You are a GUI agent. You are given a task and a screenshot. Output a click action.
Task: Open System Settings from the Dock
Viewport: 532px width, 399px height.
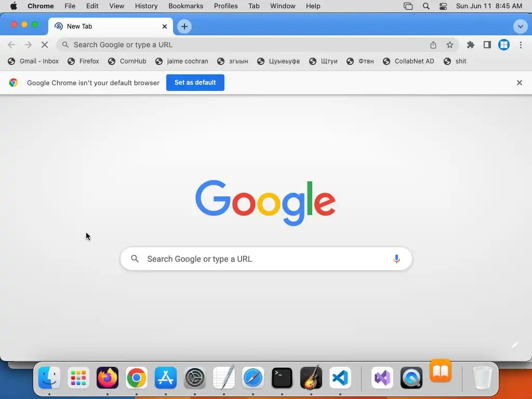(195, 378)
